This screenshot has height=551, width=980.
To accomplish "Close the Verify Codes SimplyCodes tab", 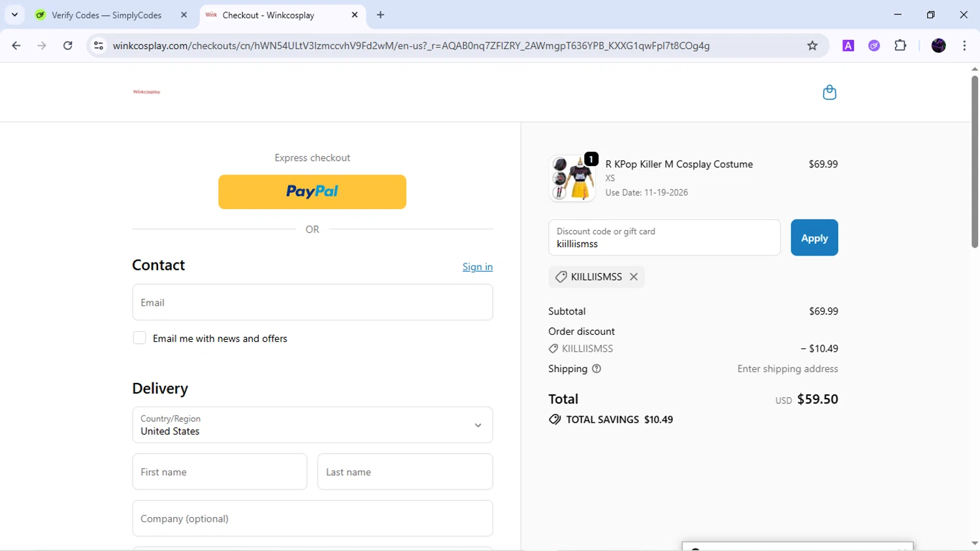I will point(184,15).
